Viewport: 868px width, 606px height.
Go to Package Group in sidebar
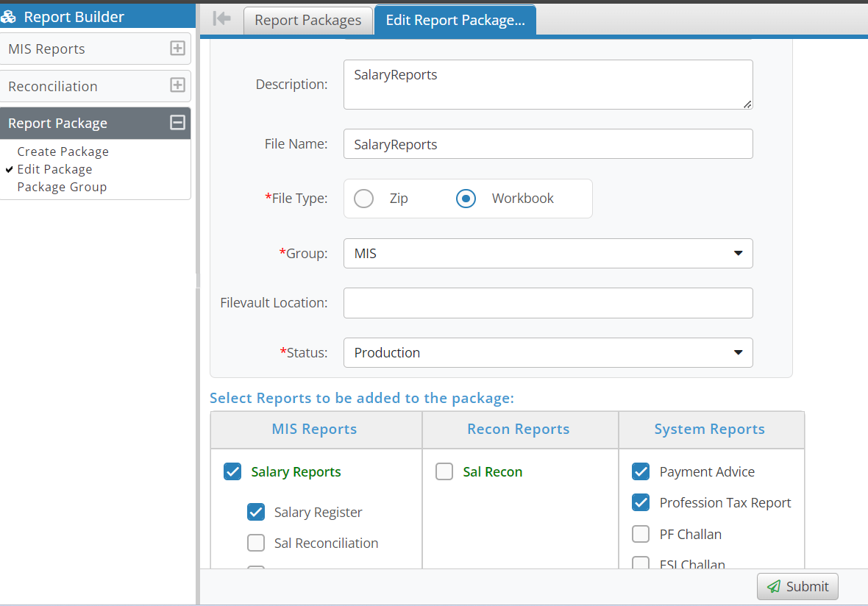point(62,187)
